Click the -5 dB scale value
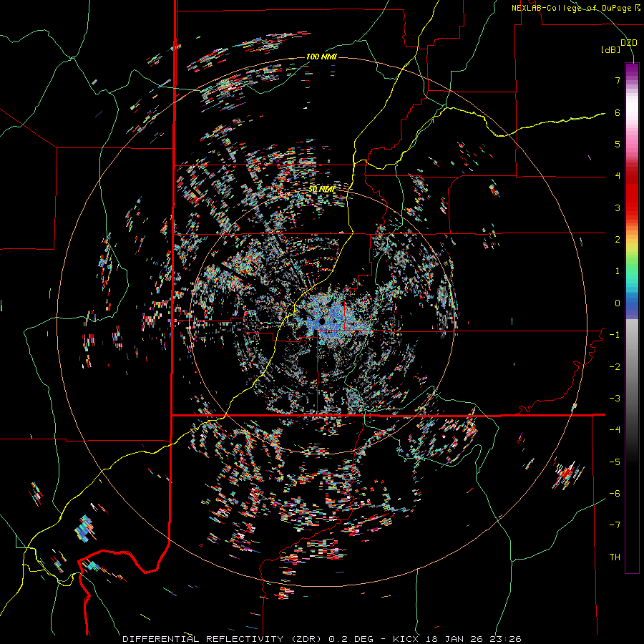 coord(615,462)
